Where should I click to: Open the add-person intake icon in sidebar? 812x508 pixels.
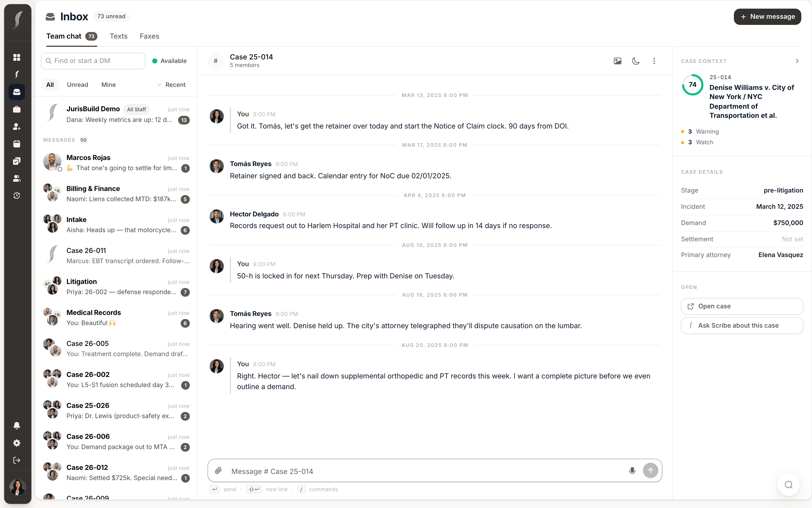(x=17, y=127)
